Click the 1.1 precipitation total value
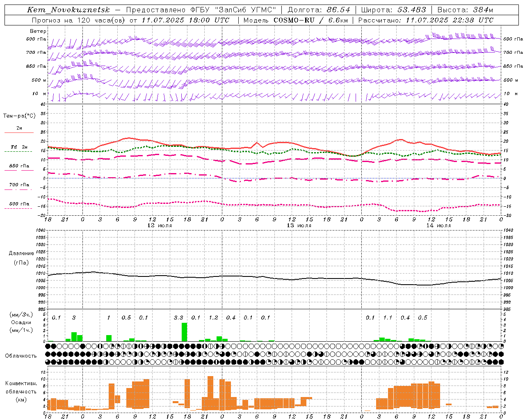 [x=388, y=318]
